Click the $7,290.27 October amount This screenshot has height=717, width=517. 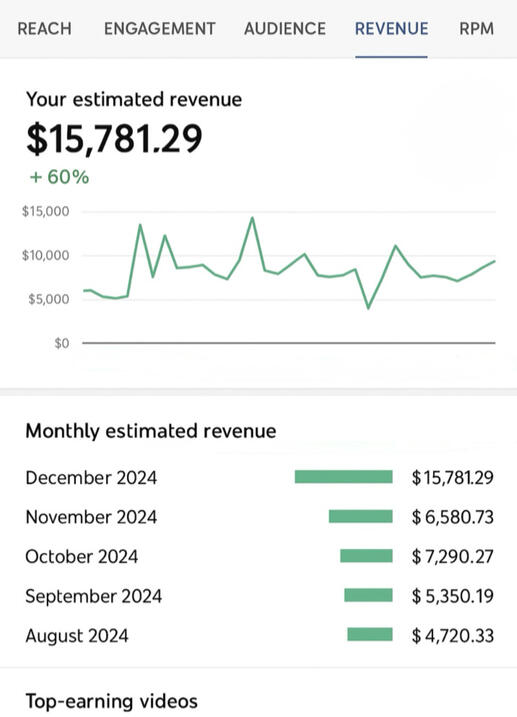point(453,556)
